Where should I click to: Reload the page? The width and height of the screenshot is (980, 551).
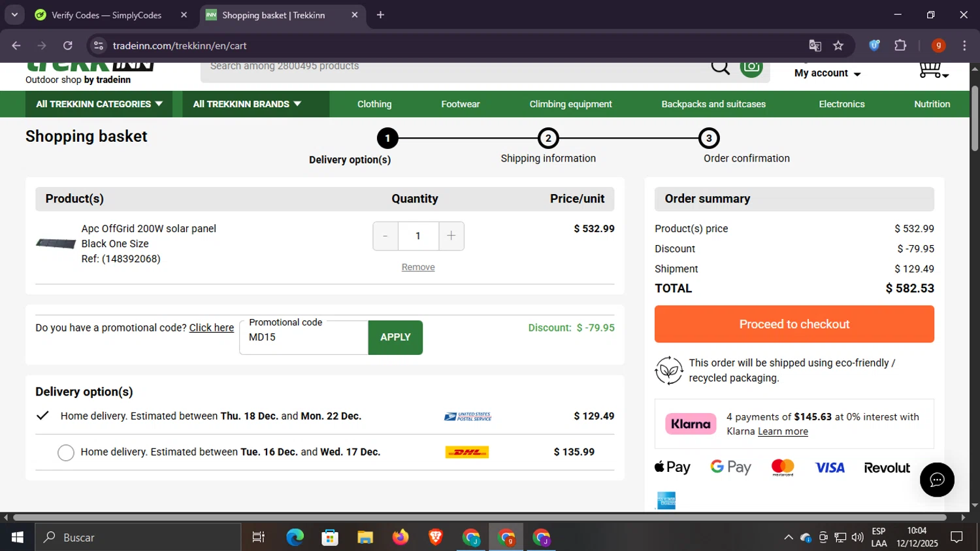68,46
